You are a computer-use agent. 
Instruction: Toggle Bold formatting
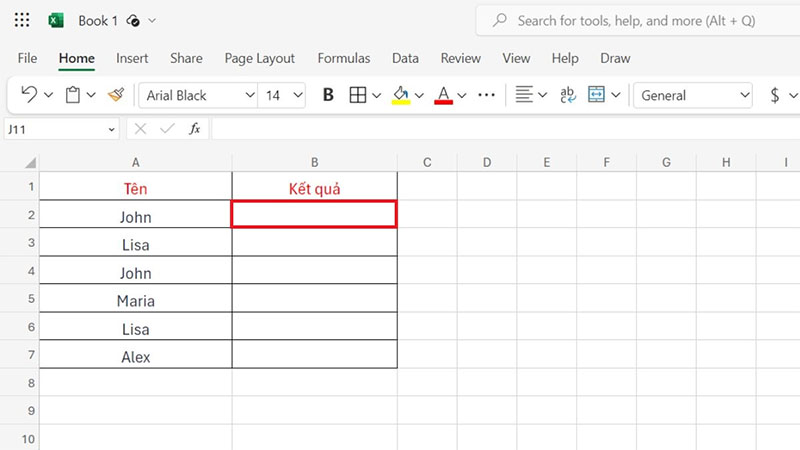click(x=328, y=95)
